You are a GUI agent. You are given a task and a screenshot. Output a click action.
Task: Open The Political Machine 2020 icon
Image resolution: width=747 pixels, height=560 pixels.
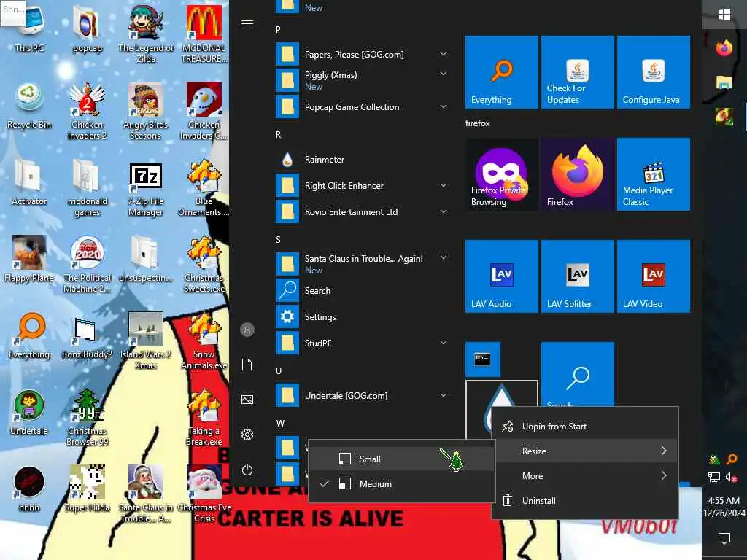click(88, 265)
